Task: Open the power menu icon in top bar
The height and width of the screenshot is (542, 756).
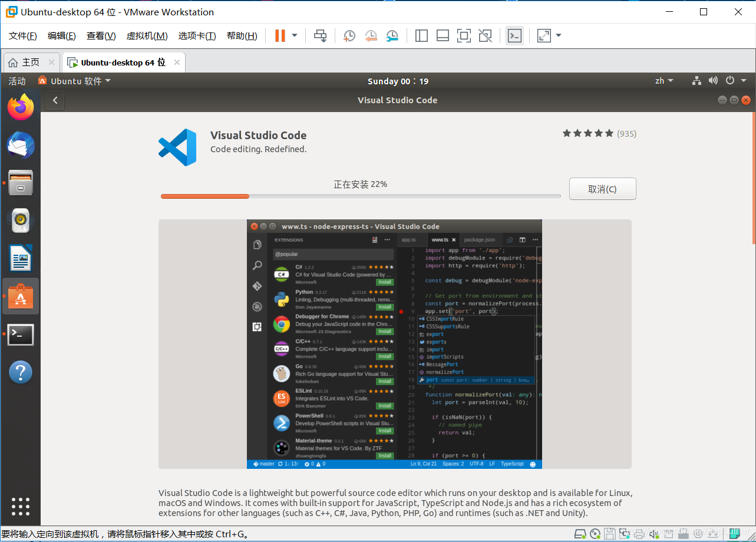Action: 730,81
